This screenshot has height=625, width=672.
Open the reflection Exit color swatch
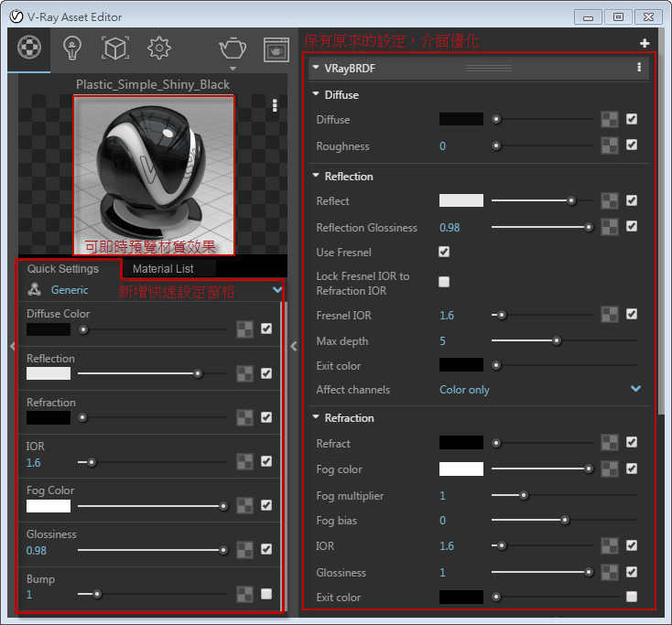click(x=461, y=365)
